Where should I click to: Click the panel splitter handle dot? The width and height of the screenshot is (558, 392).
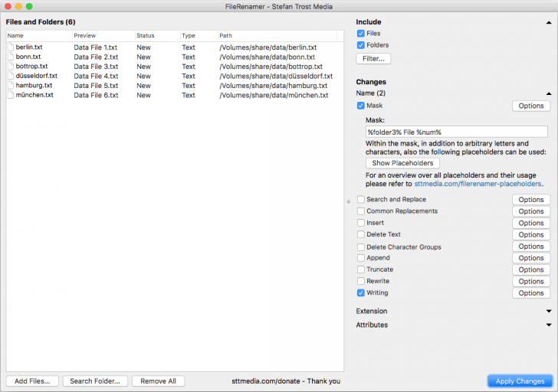click(349, 201)
